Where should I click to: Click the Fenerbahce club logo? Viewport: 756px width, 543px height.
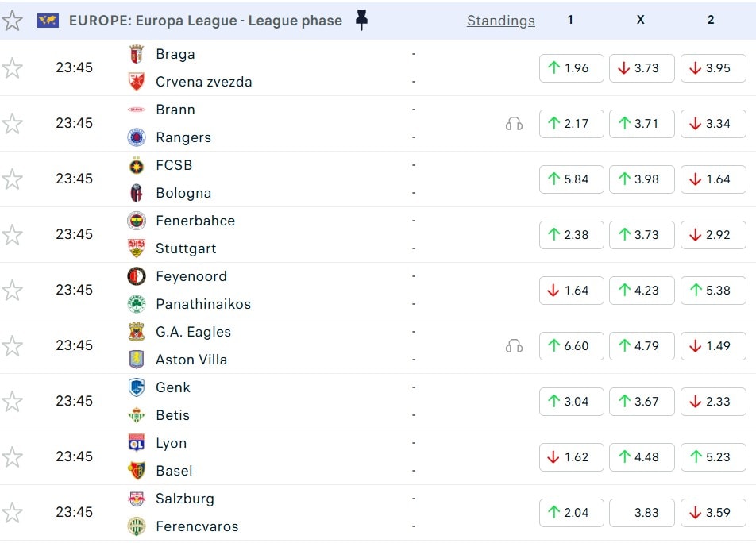click(x=137, y=221)
